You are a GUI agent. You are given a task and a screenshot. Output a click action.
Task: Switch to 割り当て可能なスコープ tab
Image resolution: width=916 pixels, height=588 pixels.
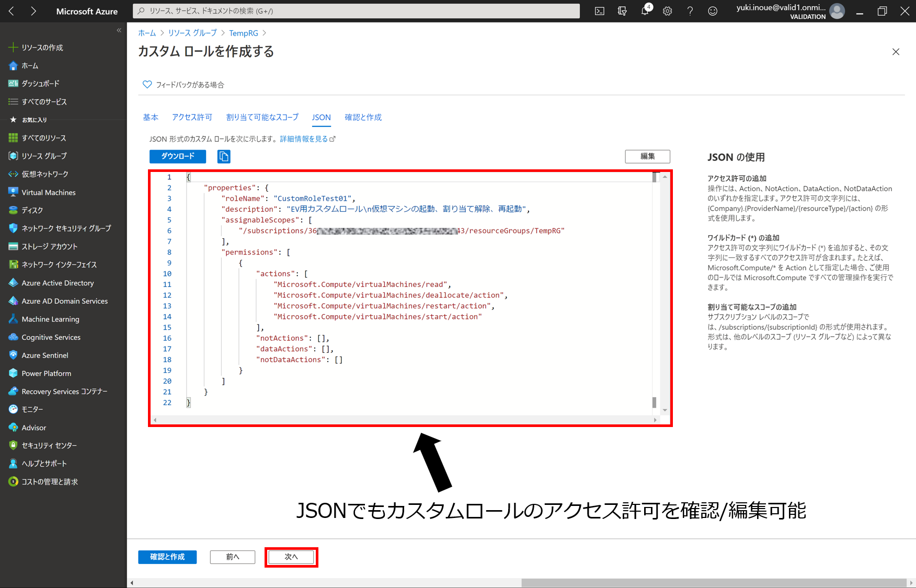pyautogui.click(x=262, y=118)
